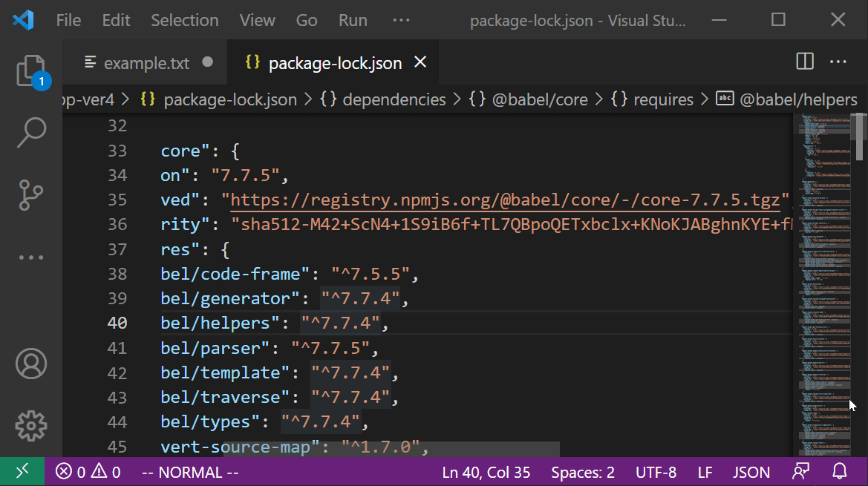The height and width of the screenshot is (486, 868).
Task: Open the Run menu
Action: tap(353, 21)
